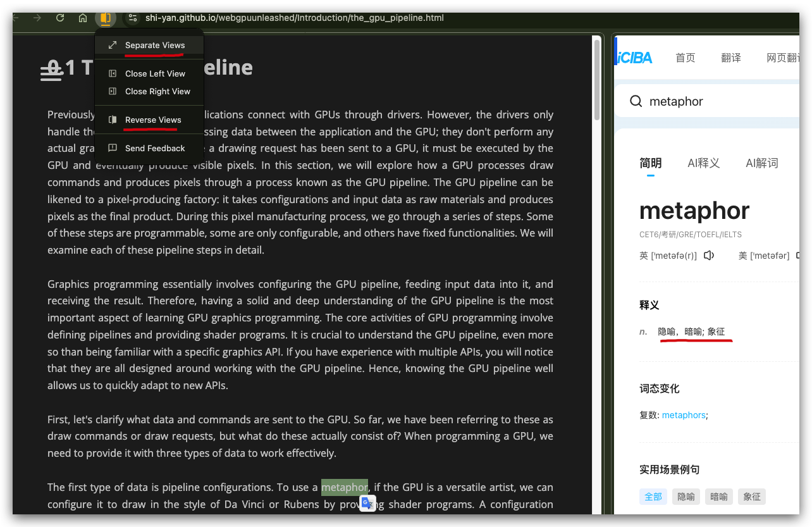
Task: Click the Google Translate popup icon
Action: pos(367,503)
